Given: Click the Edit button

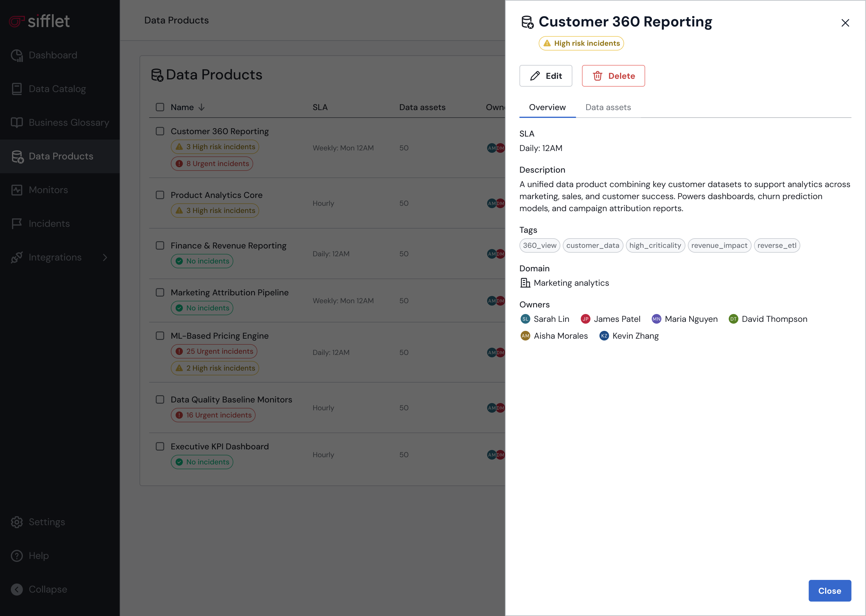Looking at the screenshot, I should pos(546,76).
